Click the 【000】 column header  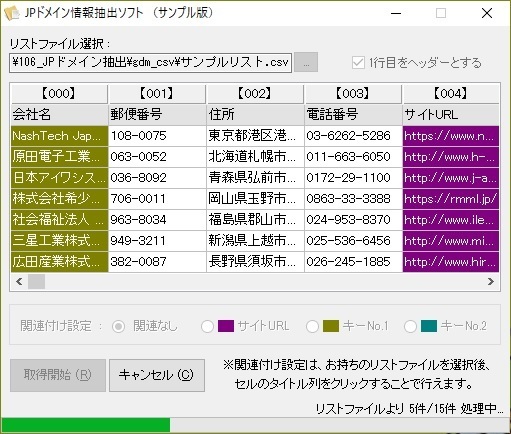pyautogui.click(x=59, y=94)
